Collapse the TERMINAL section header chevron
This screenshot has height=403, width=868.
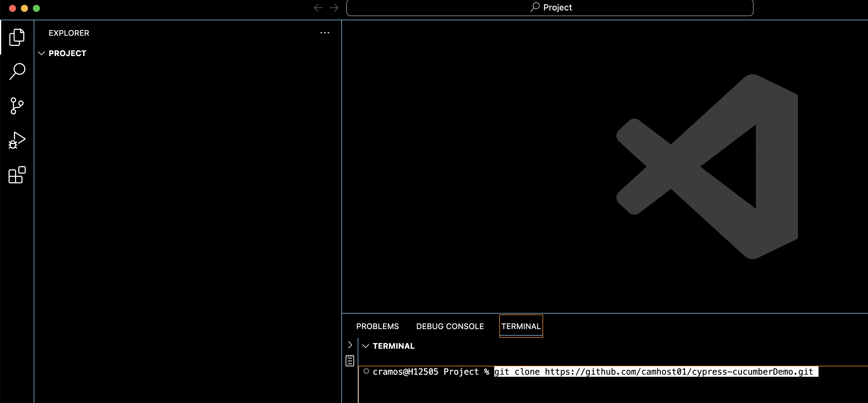[x=366, y=346]
